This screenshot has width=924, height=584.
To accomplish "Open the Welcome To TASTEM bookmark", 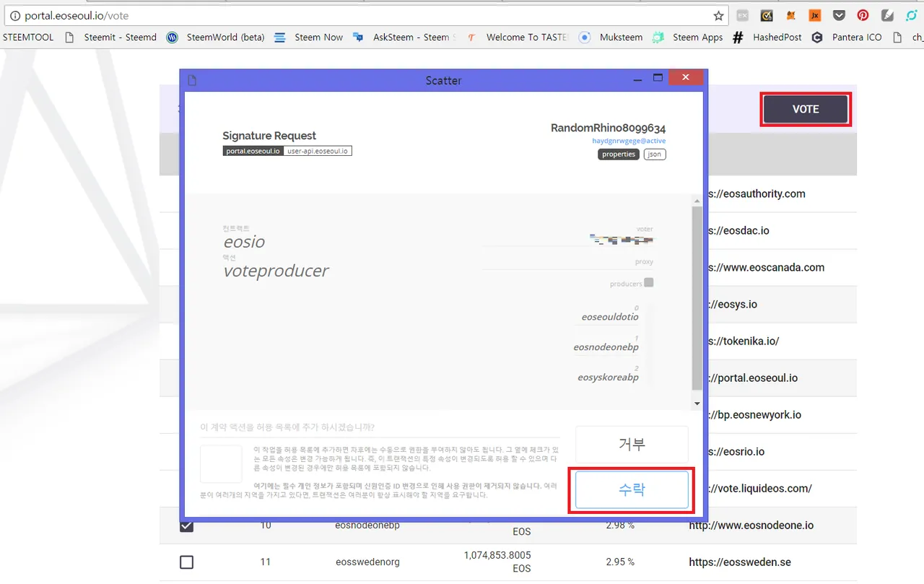I will tap(518, 37).
